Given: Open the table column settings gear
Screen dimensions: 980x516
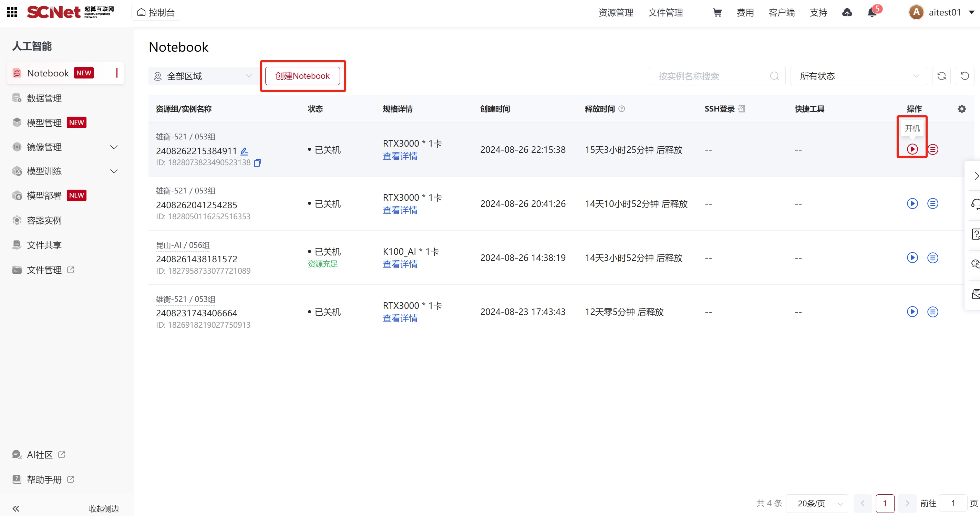Looking at the screenshot, I should (961, 109).
